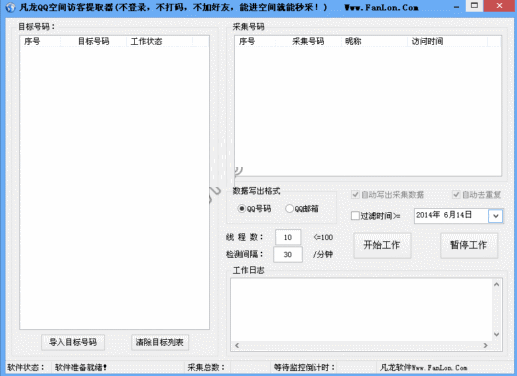Click the 导入目标号码 button
This screenshot has width=517, height=376.
point(73,342)
